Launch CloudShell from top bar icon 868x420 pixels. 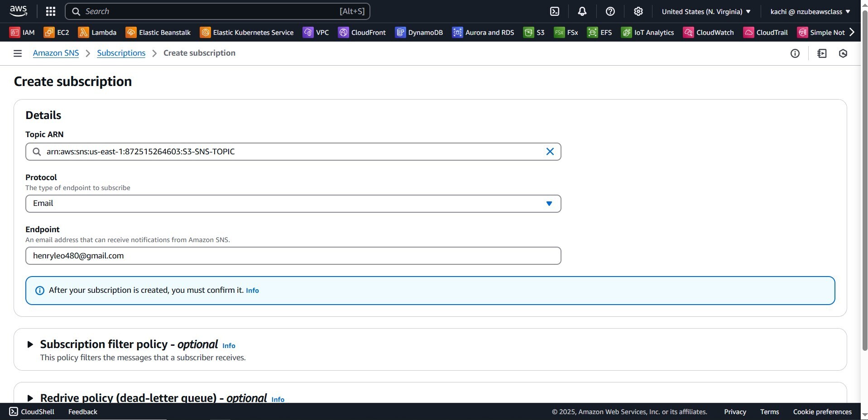coord(555,11)
